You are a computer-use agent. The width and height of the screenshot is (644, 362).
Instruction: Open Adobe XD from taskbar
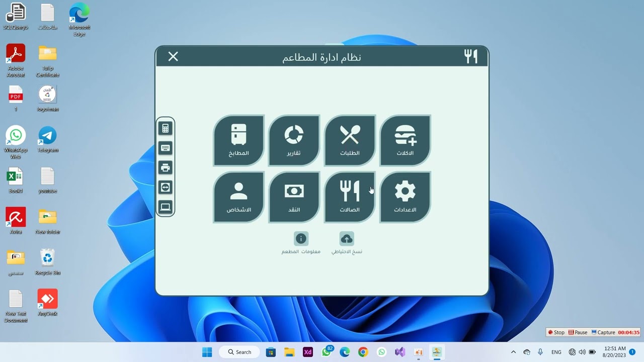[307, 352]
